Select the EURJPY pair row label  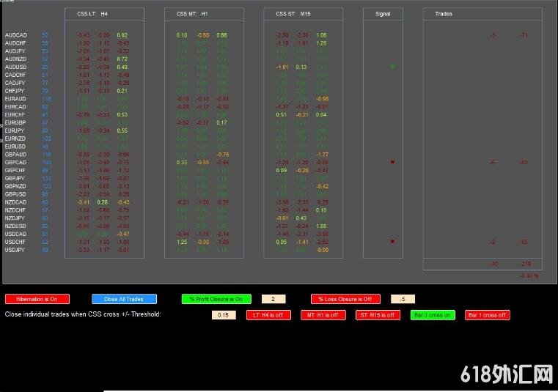[x=15, y=130]
